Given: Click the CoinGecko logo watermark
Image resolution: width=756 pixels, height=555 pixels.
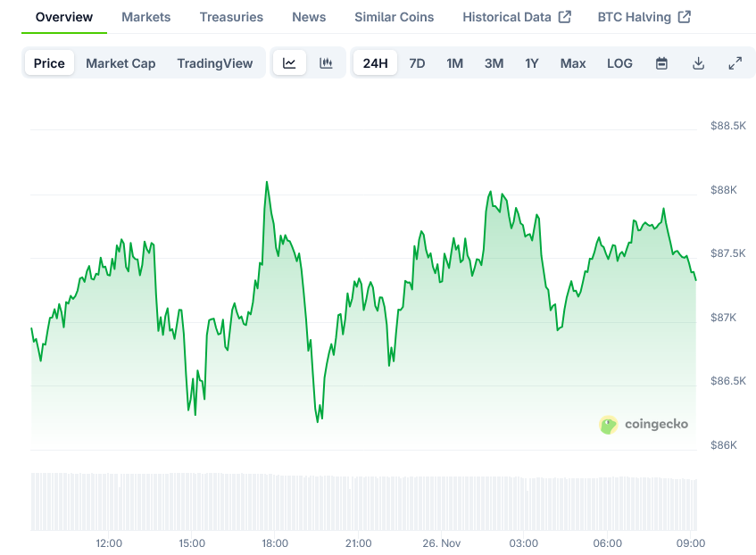Looking at the screenshot, I should (x=644, y=425).
